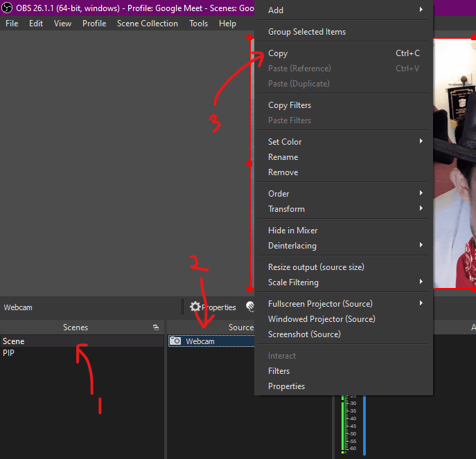Open the Edit menu
The height and width of the screenshot is (459, 476).
tap(36, 24)
